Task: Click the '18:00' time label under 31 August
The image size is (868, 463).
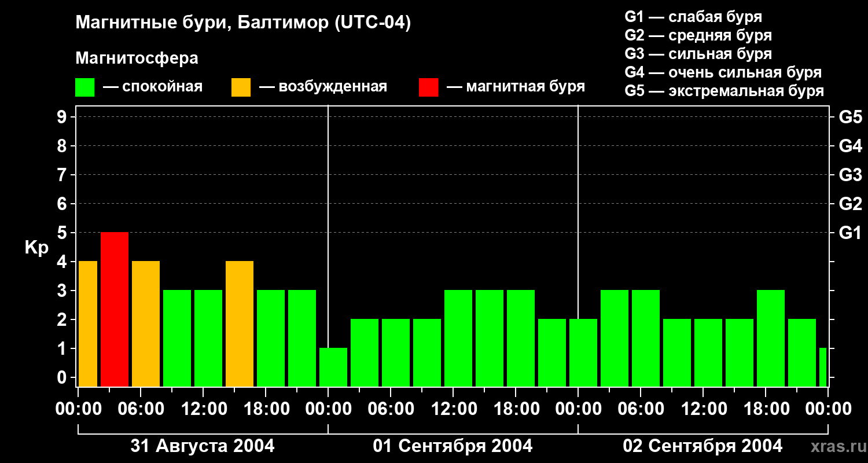Action: tap(266, 409)
